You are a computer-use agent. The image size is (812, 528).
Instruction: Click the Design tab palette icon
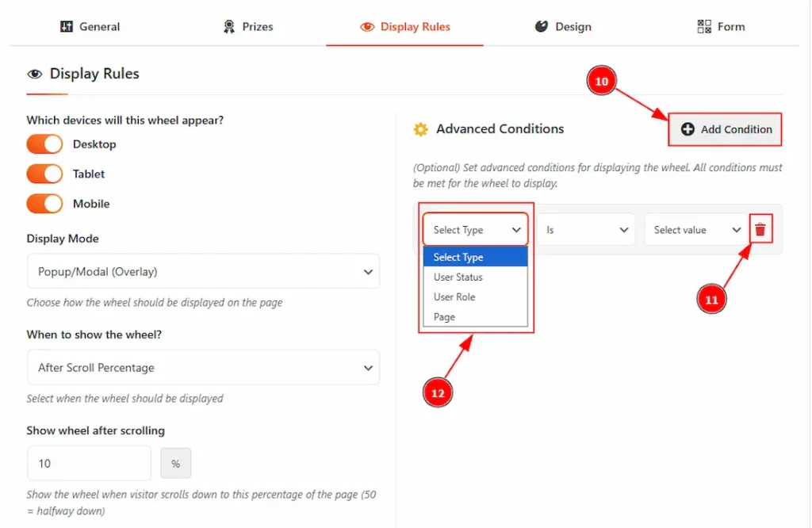click(x=542, y=27)
